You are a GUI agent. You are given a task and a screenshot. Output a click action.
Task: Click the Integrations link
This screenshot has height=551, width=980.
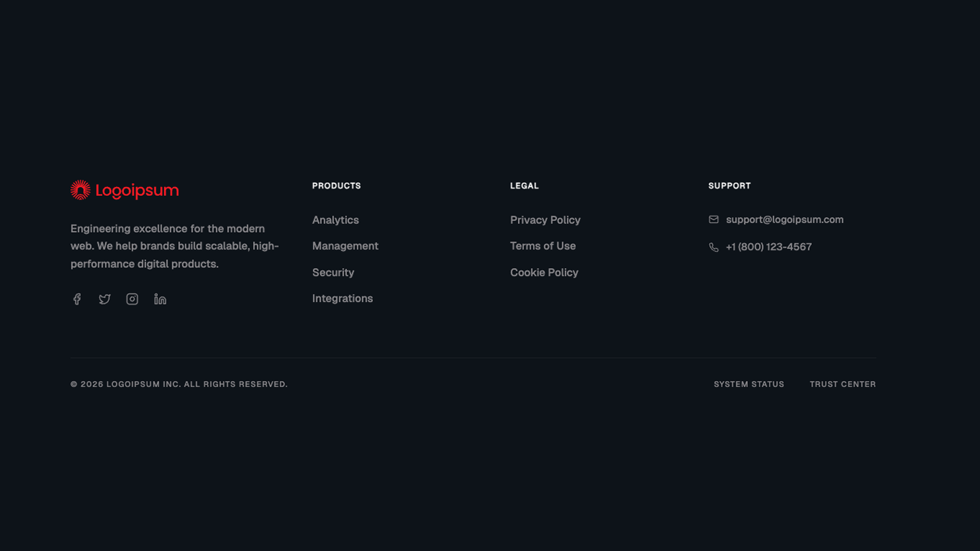[x=342, y=298]
